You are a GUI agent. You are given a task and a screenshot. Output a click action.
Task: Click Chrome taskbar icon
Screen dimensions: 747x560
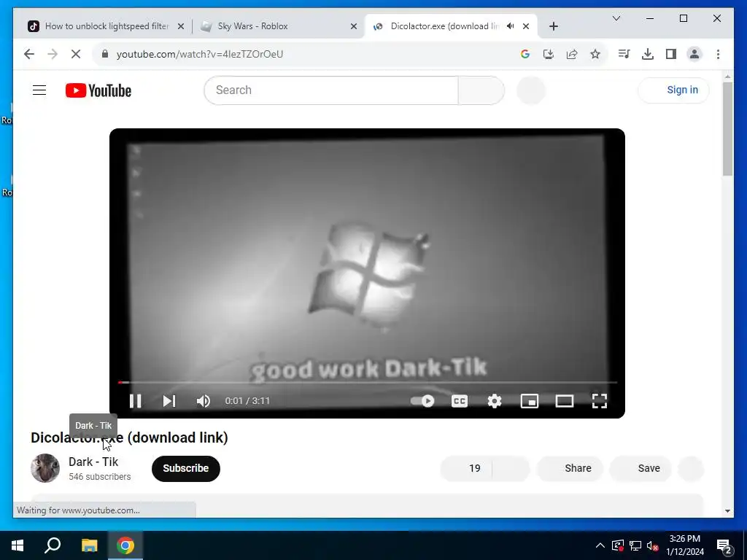coord(125,545)
